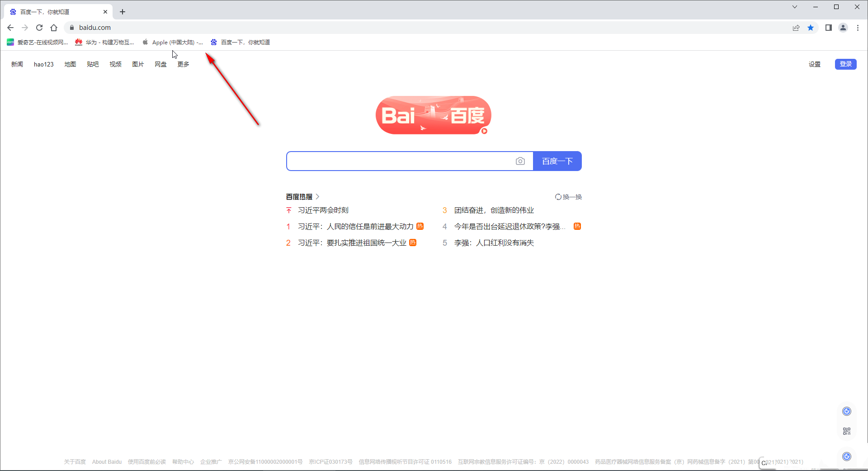Open the 关于百度 footer link
The width and height of the screenshot is (868, 471).
[x=75, y=462]
